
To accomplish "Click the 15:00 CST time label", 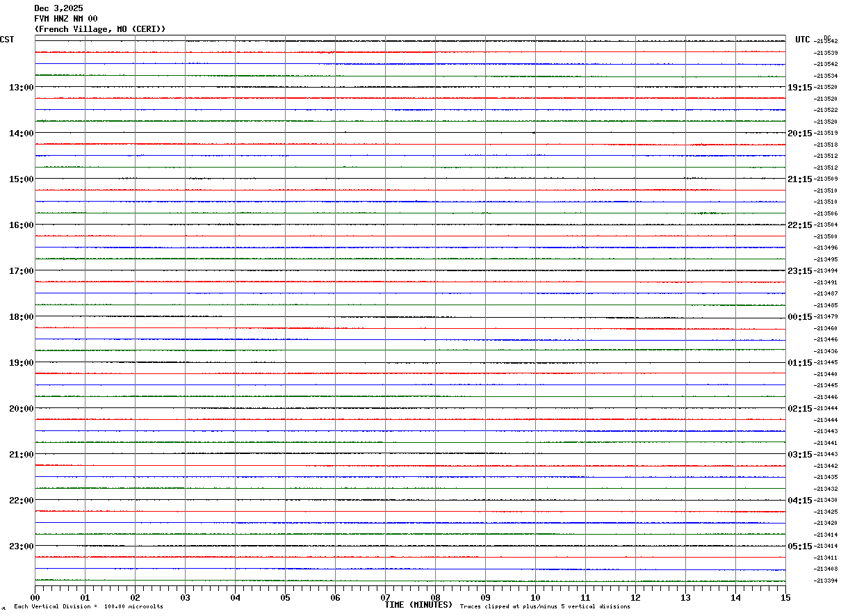I will [x=21, y=179].
